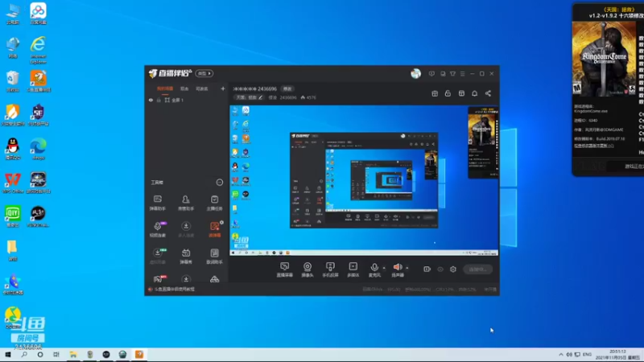This screenshot has height=362, width=644.
Task: Open taskbar search magnifier
Action: 24,355
